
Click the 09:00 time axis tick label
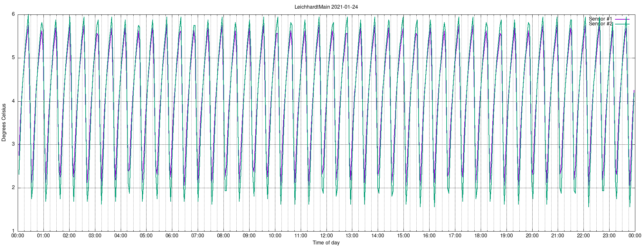pyautogui.click(x=249, y=236)
